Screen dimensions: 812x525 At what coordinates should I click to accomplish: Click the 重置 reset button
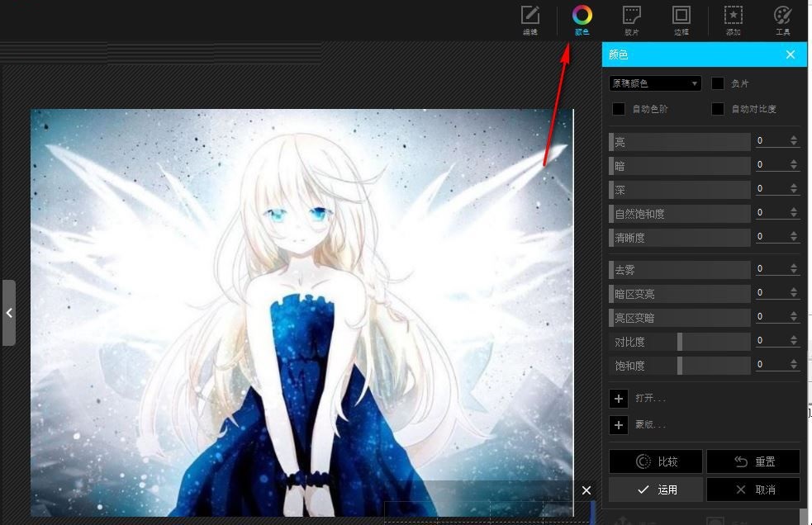click(753, 461)
